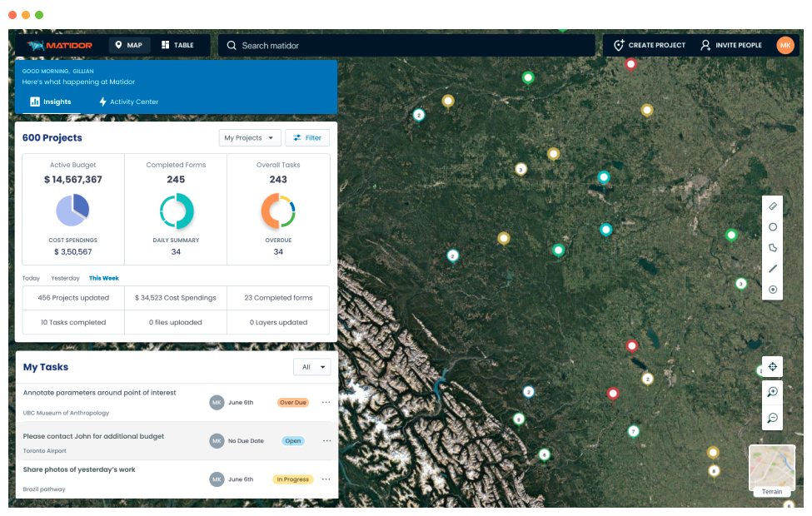Click '456 Projects updated' cell
The height and width of the screenshot is (516, 812).
coord(73,298)
